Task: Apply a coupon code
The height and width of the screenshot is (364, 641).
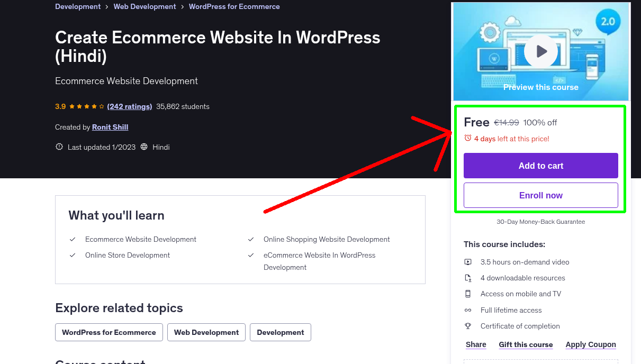Action: (591, 344)
